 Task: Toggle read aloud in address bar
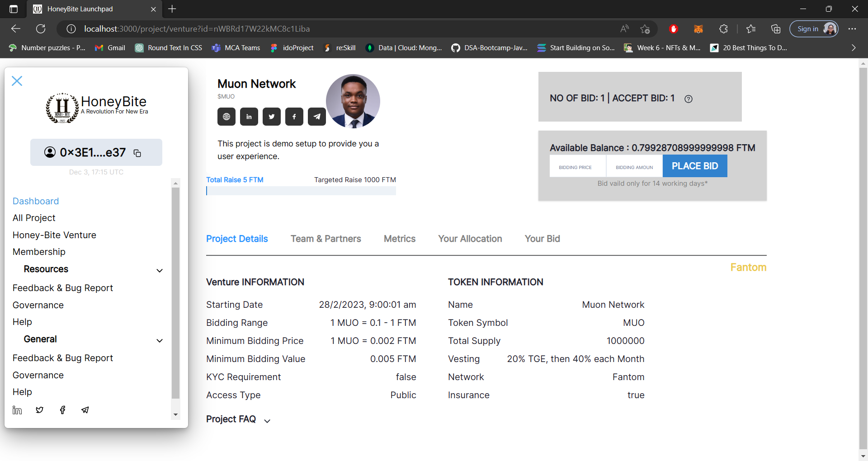click(624, 29)
